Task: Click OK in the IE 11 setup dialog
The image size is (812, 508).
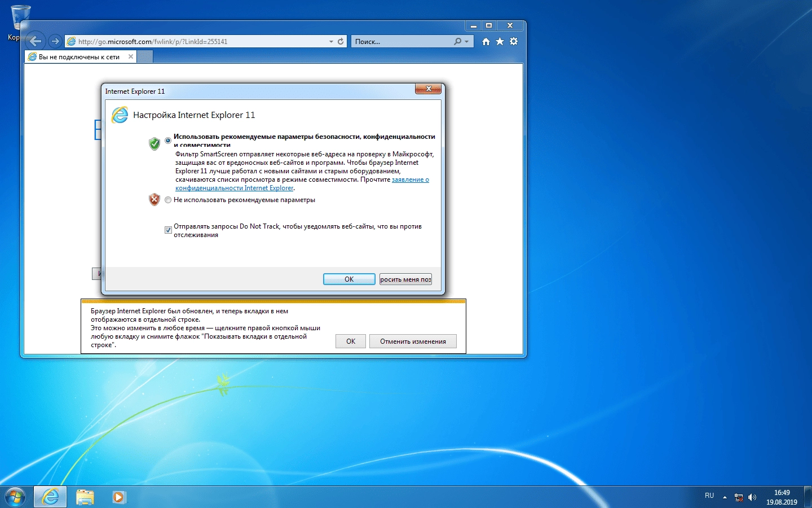Action: (349, 279)
